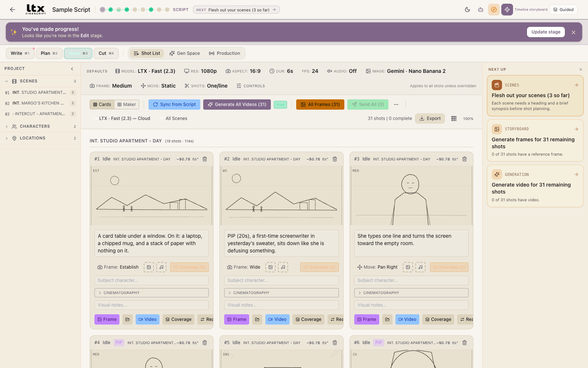The image size is (588, 368).
Task: Click Generate All Videos (31)
Action: (237, 105)
